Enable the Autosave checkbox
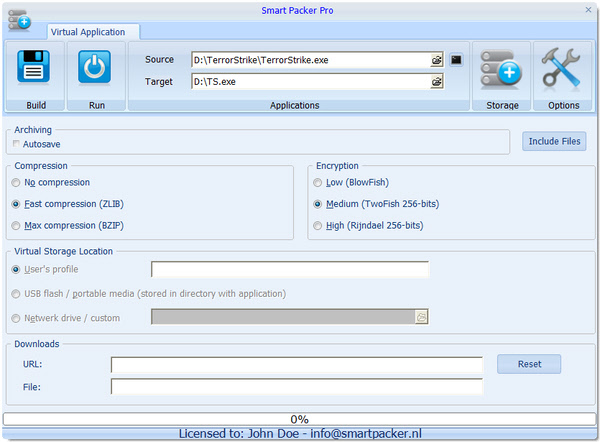 click(x=17, y=144)
